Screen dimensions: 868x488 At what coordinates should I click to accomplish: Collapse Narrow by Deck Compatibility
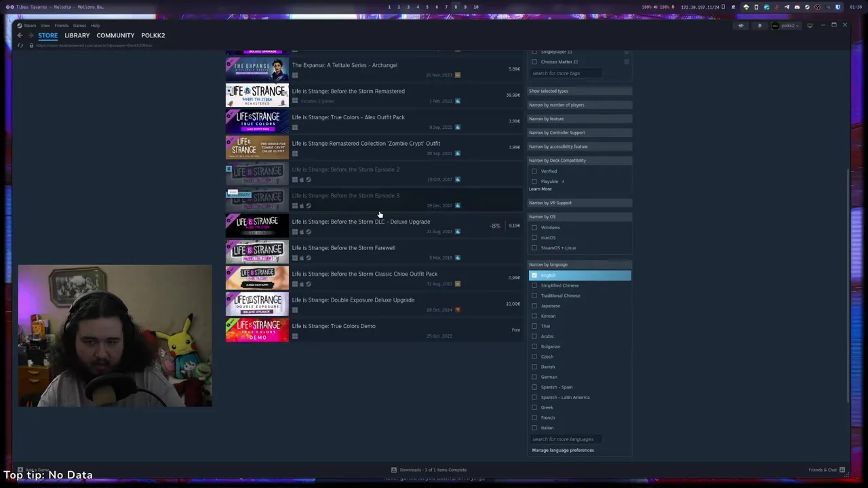click(580, 161)
